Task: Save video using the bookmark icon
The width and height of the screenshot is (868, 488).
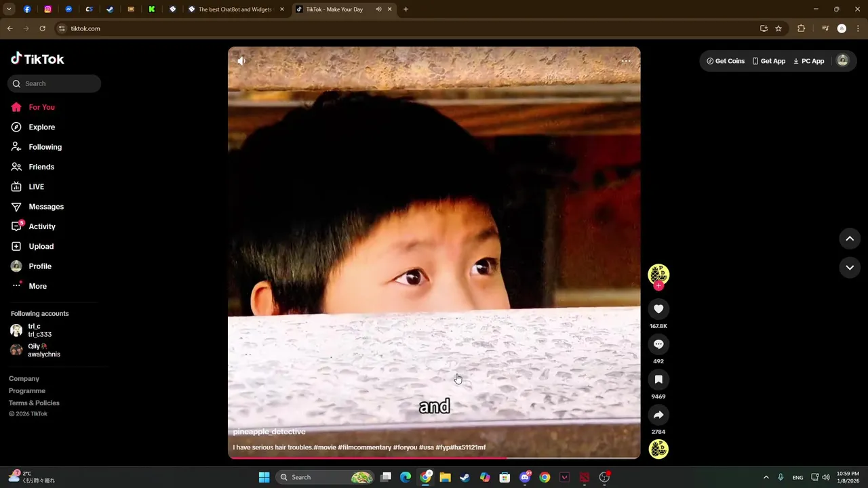Action: click(x=658, y=380)
